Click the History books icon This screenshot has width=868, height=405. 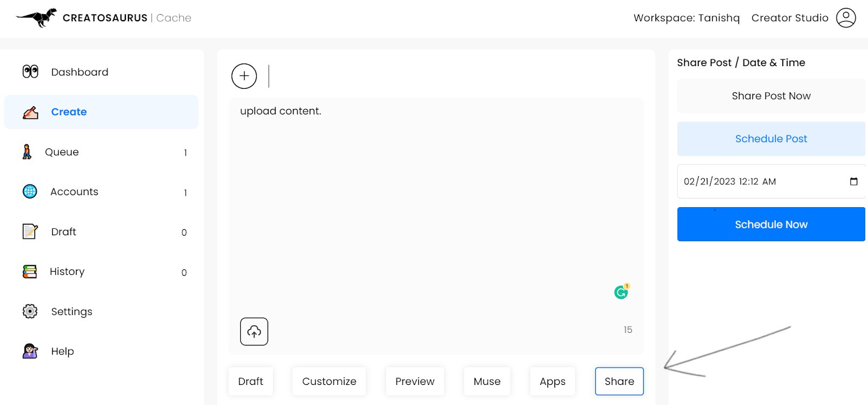point(30,271)
